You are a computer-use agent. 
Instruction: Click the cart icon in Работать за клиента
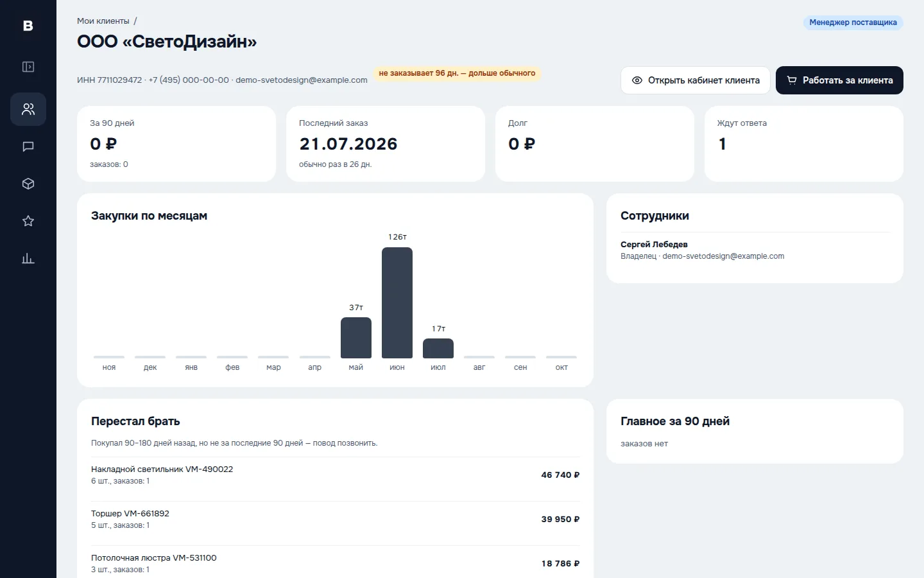tap(792, 80)
